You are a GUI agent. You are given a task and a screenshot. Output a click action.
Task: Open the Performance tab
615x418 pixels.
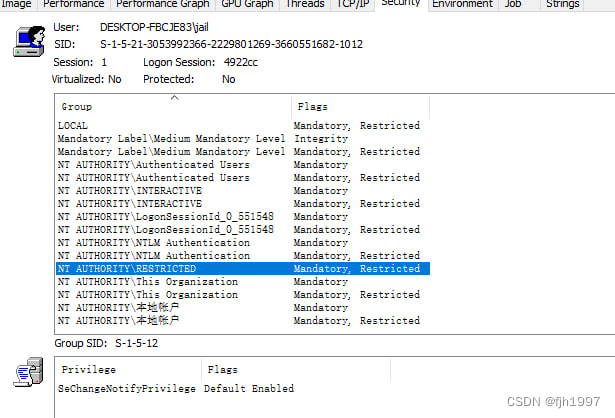pos(73,4)
